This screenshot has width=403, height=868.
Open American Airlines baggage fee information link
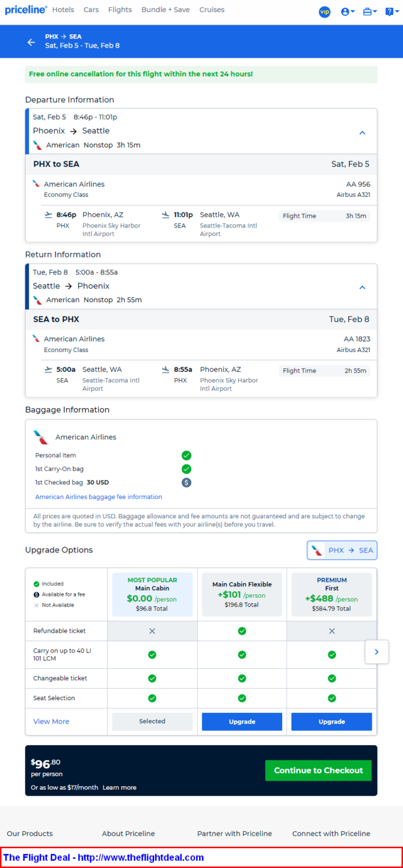pos(99,497)
